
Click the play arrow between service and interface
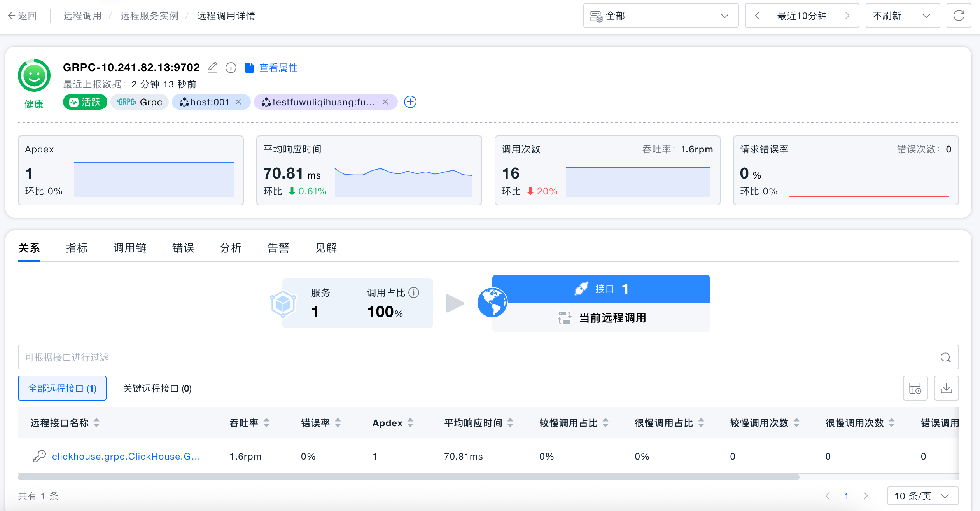(455, 303)
